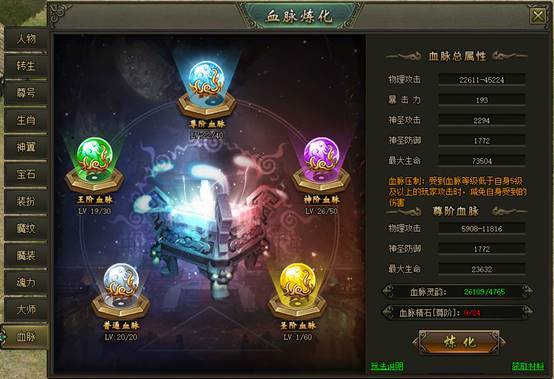554x379 pixels.
Task: Click the 炼化 refine button
Action: 459,342
